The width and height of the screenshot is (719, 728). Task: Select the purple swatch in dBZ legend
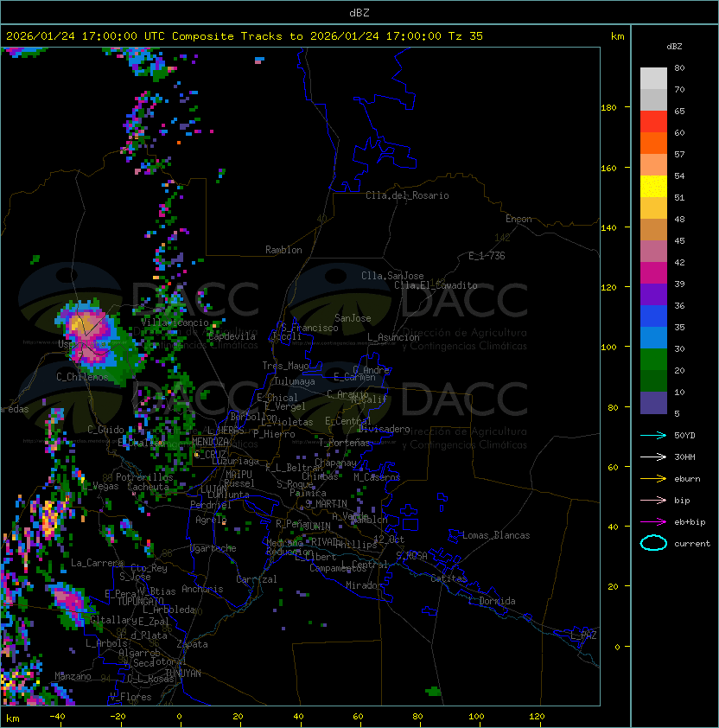653,294
